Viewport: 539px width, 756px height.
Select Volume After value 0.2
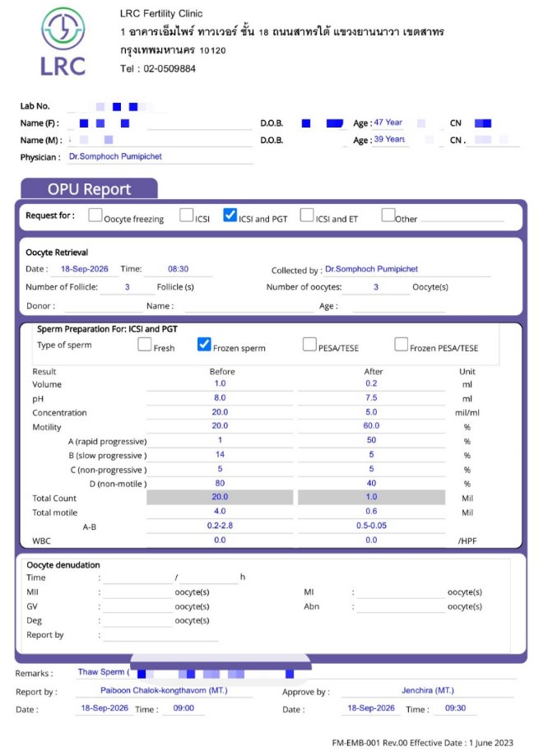[371, 384]
